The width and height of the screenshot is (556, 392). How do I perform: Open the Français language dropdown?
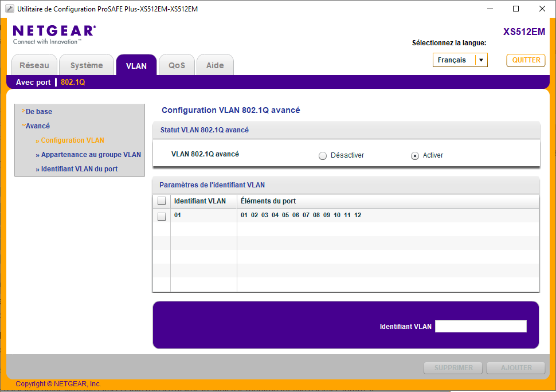tap(460, 60)
